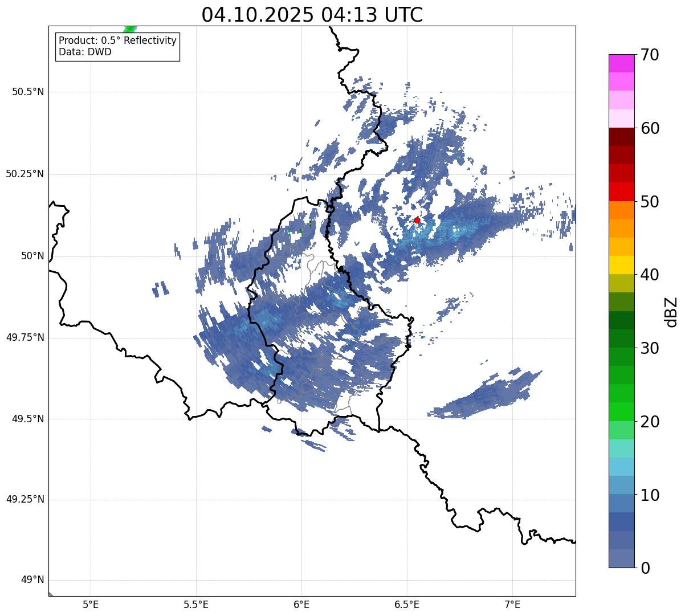
Task: Click the 5°E longitude label
Action: coord(91,604)
